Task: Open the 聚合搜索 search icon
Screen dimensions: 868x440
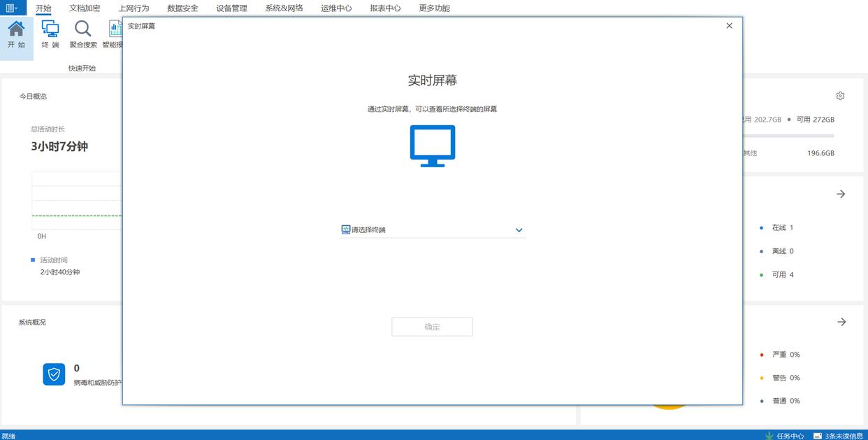Action: [83, 29]
